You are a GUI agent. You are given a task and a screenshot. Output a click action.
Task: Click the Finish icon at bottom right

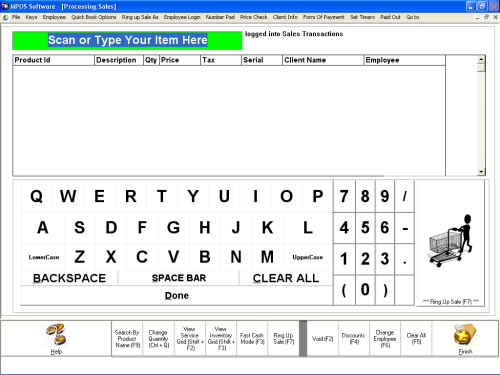(465, 338)
